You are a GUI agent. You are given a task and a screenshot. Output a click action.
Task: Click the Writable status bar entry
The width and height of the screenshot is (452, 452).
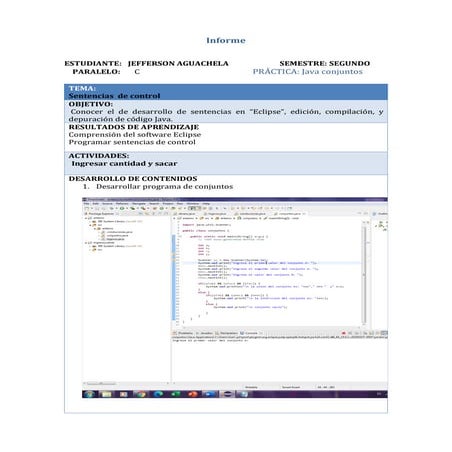click(x=251, y=387)
